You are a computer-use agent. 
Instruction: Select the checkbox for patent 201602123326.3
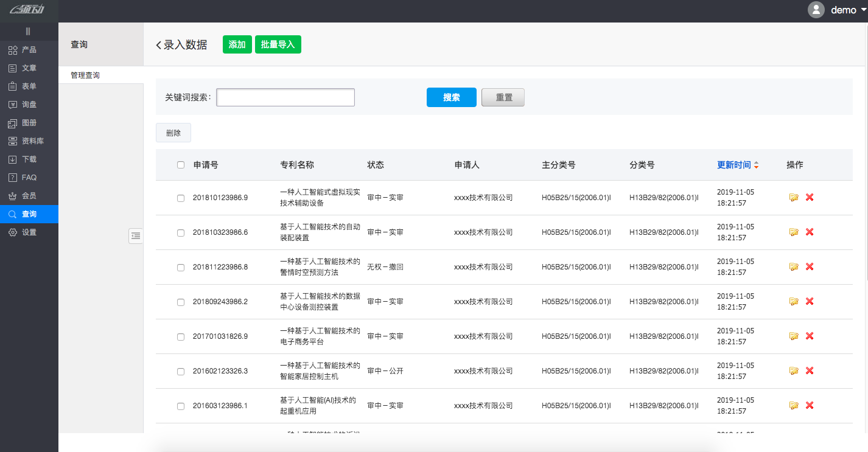click(180, 370)
